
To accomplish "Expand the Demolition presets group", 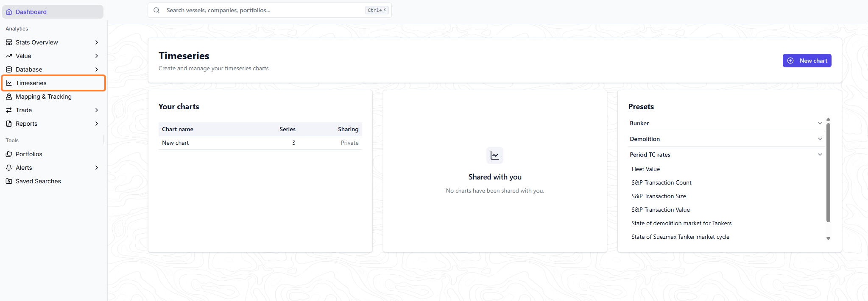I will point(726,139).
